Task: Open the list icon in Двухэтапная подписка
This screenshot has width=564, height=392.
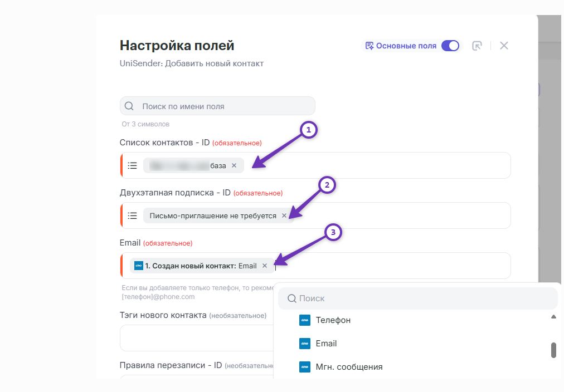Action: (x=133, y=215)
